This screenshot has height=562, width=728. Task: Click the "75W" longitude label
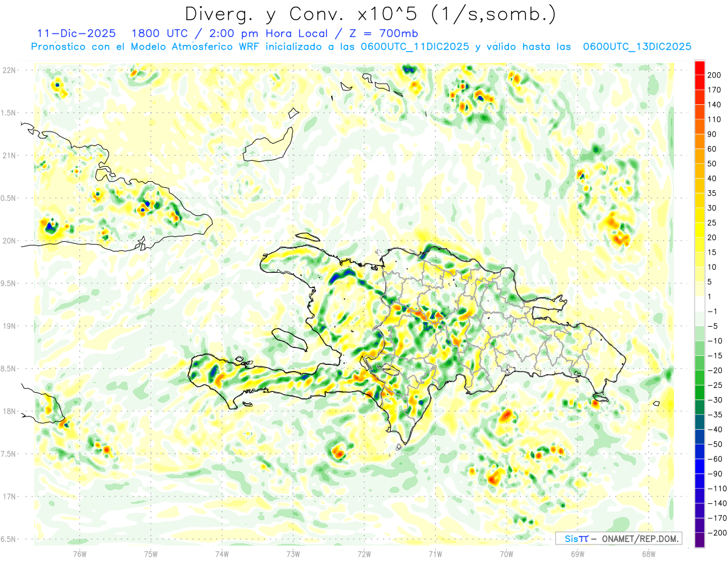pyautogui.click(x=151, y=553)
